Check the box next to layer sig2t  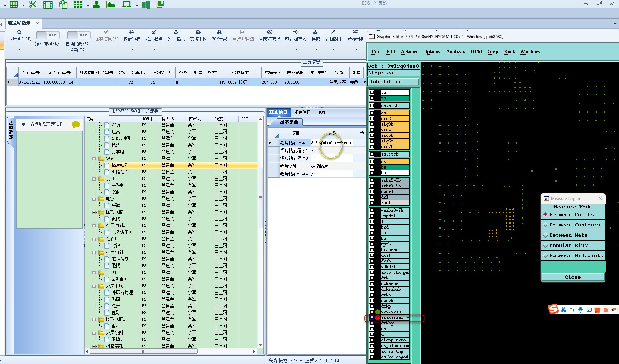372,119
